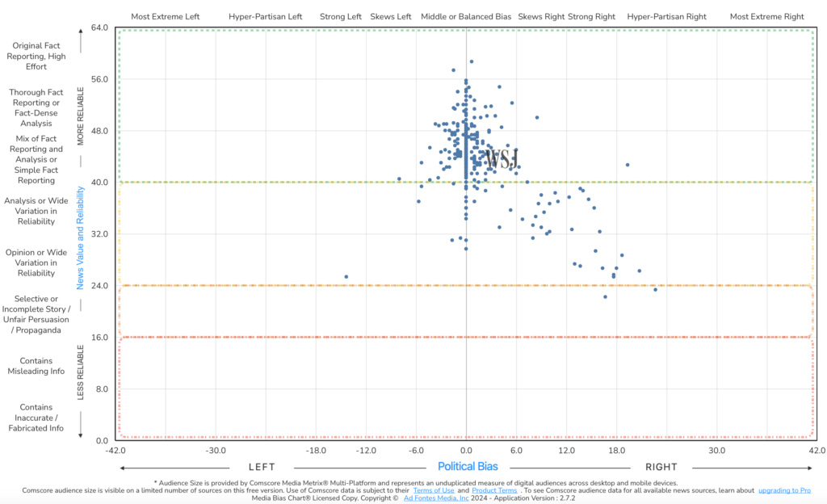Click the Contains Inaccurate / Fabricated Info label
The width and height of the screenshot is (827, 504).
click(x=36, y=418)
